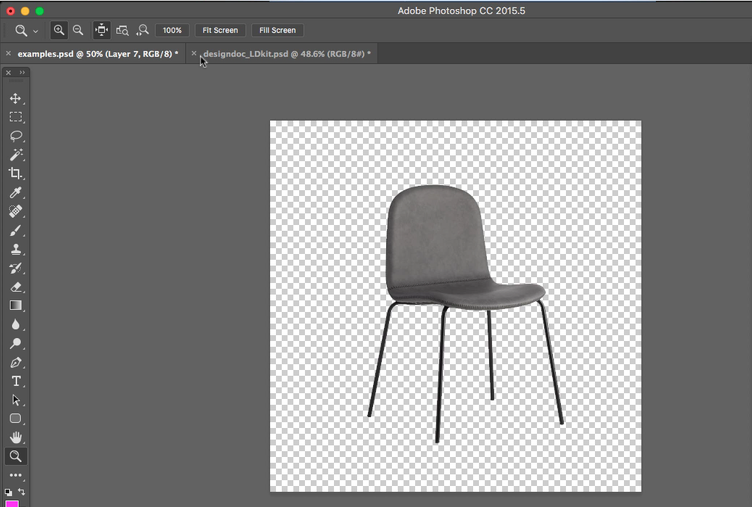Select the Hand tool
The height and width of the screenshot is (507, 752).
click(16, 437)
